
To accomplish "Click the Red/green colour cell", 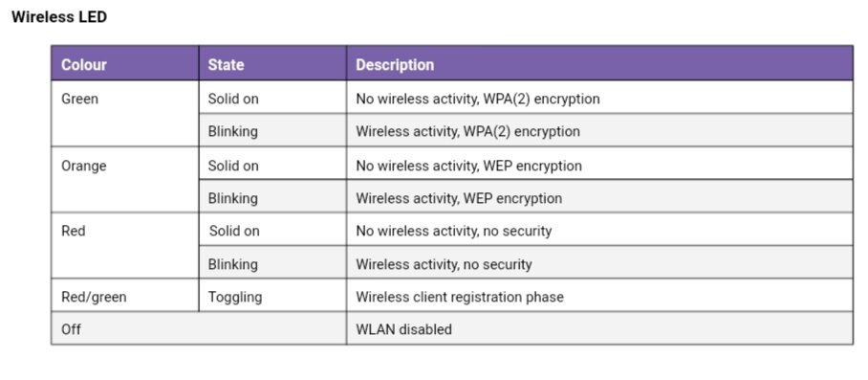I will tap(125, 295).
